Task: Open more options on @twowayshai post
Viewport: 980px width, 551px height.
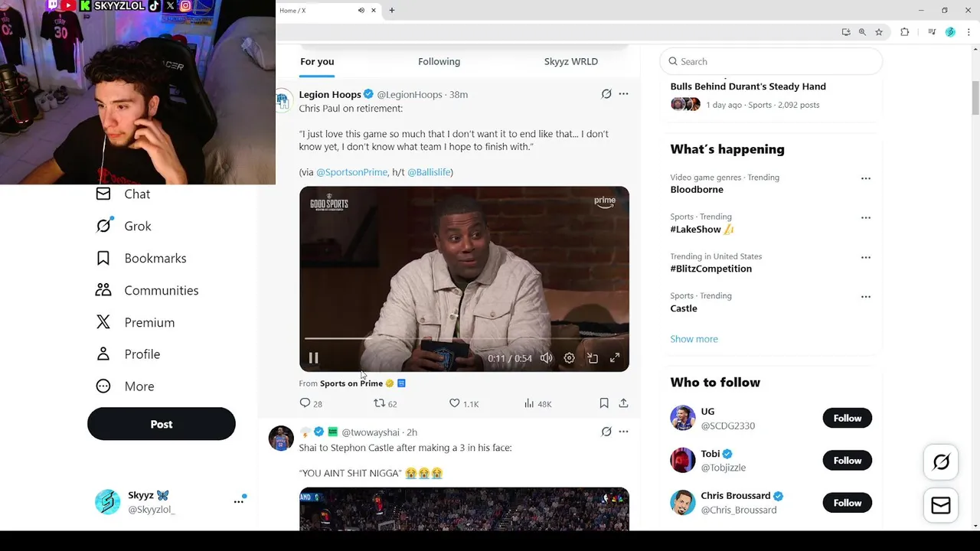Action: pos(623,432)
